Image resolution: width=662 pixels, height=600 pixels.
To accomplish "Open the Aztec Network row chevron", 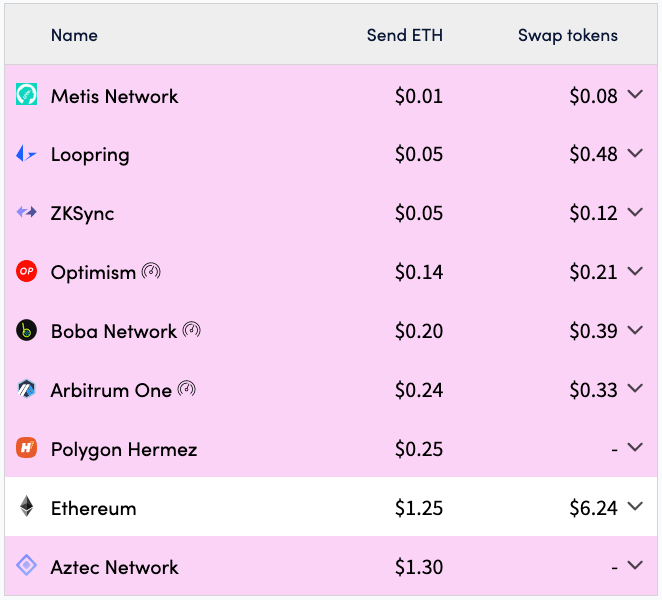I will [635, 565].
